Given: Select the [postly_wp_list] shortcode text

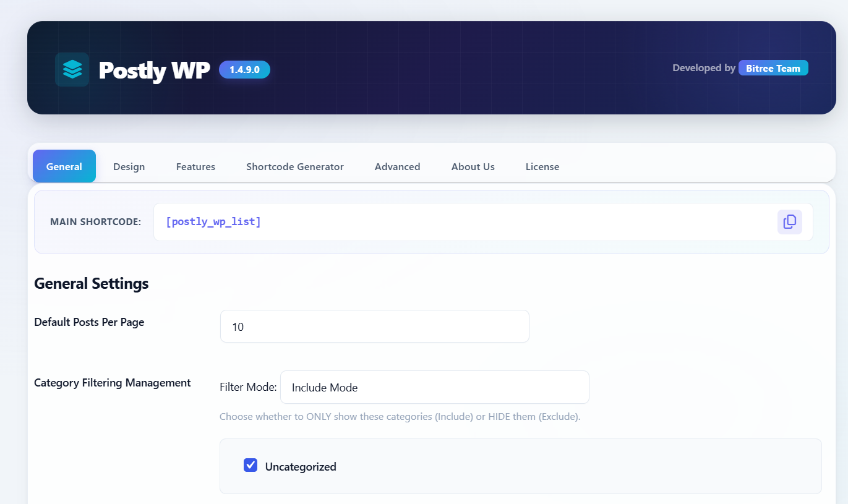Looking at the screenshot, I should point(213,221).
